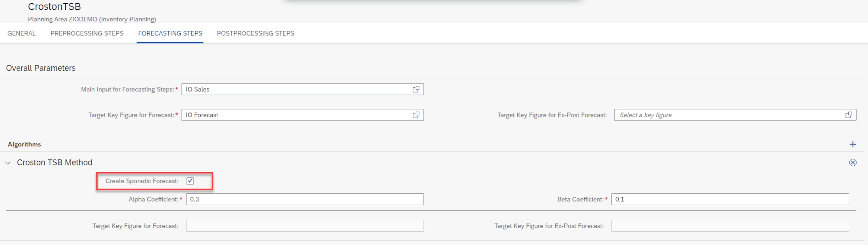
Task: Focus the Main Input for Forecasting Steps field
Action: point(296,89)
